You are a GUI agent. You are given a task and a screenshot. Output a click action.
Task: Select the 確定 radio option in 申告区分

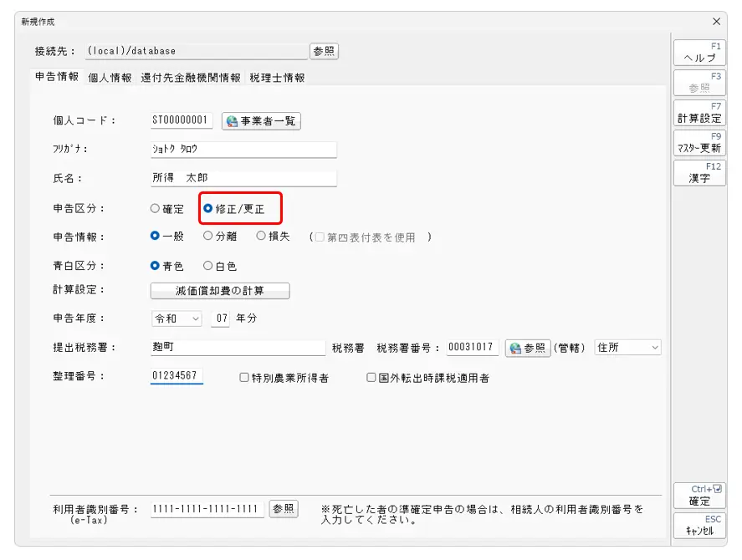155,209
